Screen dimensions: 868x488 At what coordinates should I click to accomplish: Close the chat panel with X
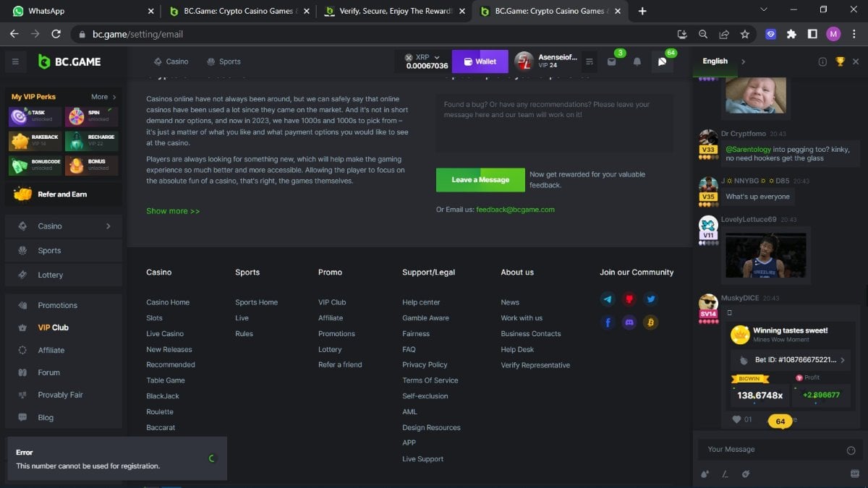pyautogui.click(x=856, y=61)
